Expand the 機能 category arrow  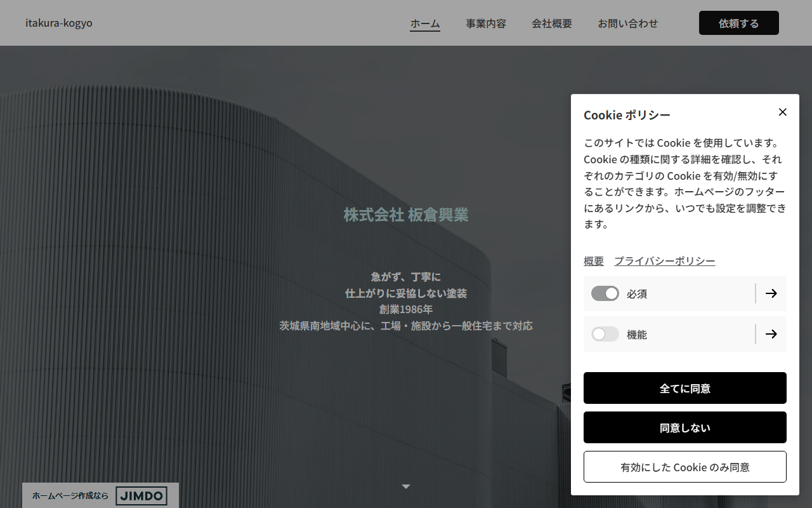771,334
